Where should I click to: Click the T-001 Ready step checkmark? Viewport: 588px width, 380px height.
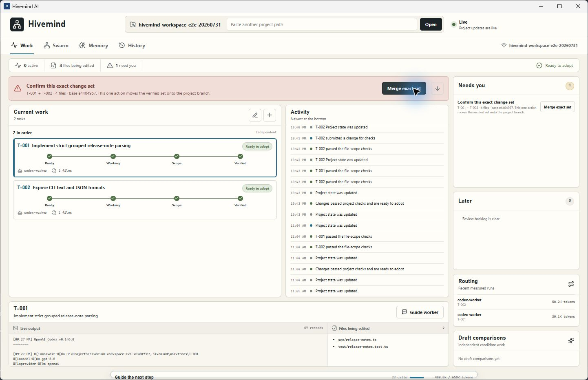[49, 156]
